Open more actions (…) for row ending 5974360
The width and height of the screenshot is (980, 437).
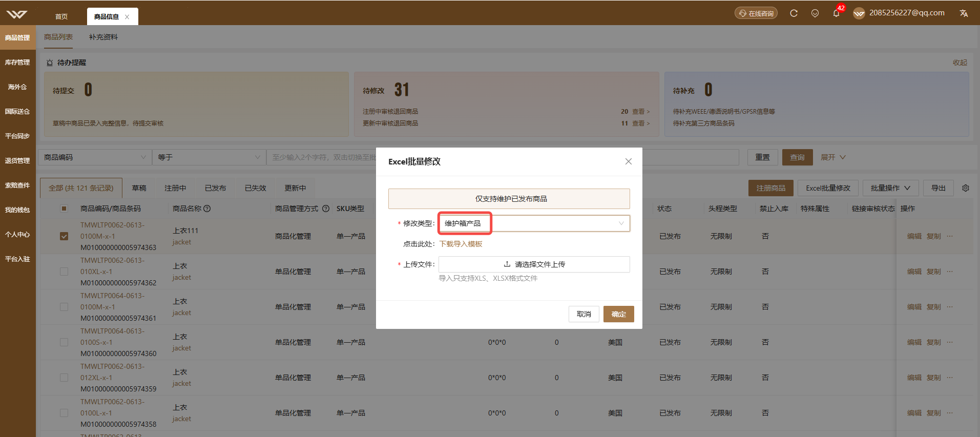click(x=950, y=342)
